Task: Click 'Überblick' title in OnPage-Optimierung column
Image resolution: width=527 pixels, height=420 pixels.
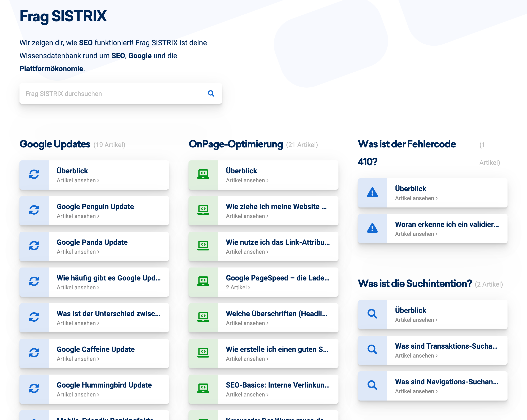Action: click(241, 171)
